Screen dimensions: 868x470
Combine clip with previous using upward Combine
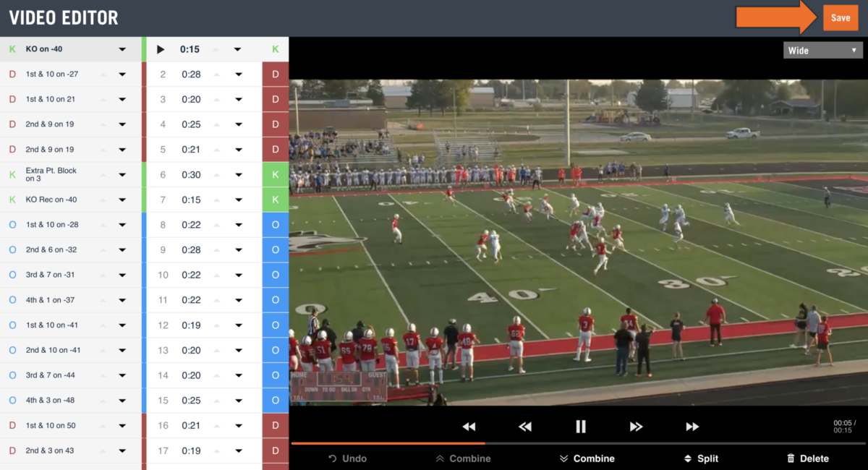click(x=463, y=458)
